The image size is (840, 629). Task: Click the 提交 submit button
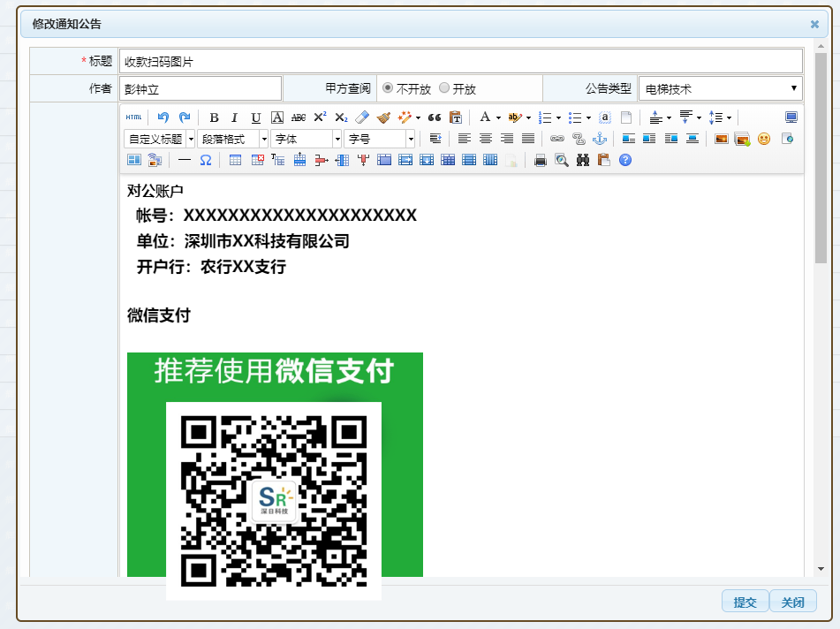coord(745,602)
